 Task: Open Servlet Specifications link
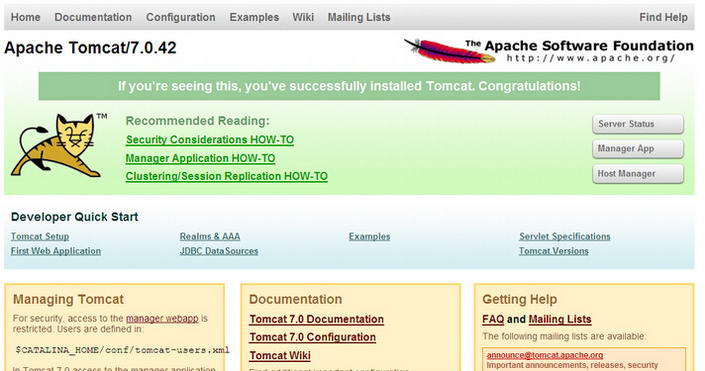[565, 237]
